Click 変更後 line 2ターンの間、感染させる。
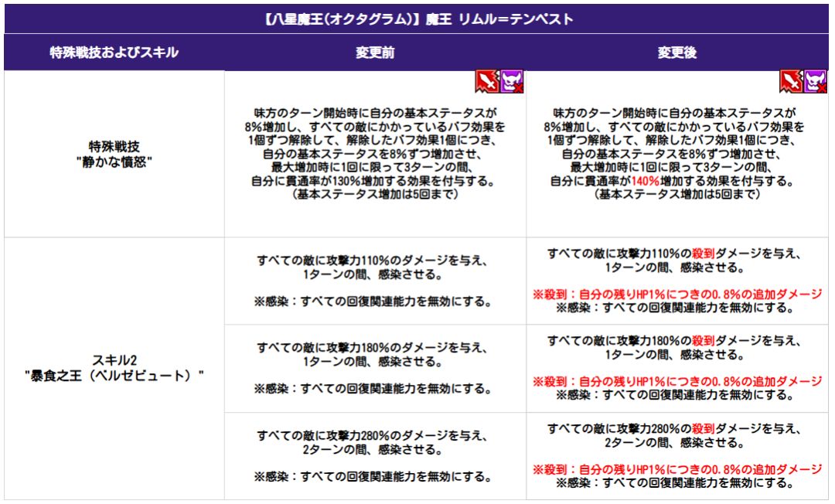This screenshot has height=504, width=835. (x=674, y=442)
